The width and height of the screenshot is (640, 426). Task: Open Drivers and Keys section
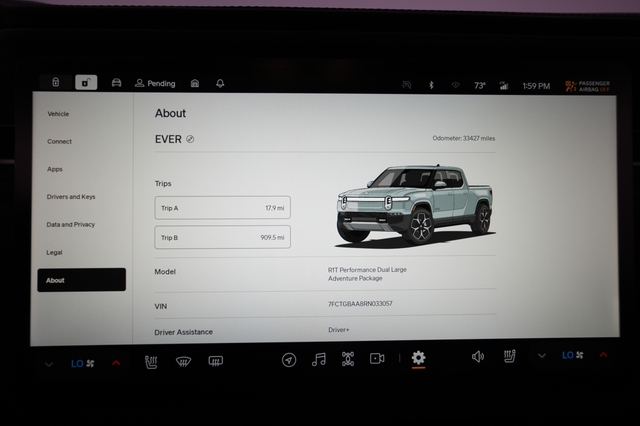(71, 197)
